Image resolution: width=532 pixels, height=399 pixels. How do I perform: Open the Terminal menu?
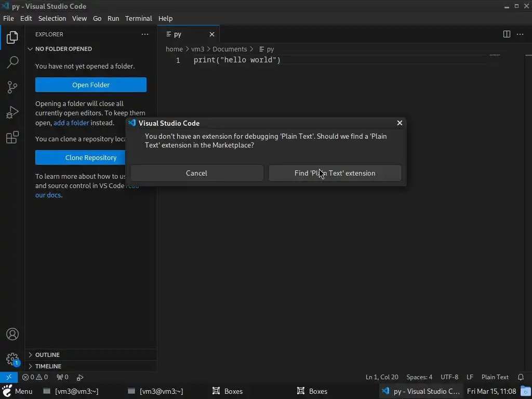pos(138,18)
